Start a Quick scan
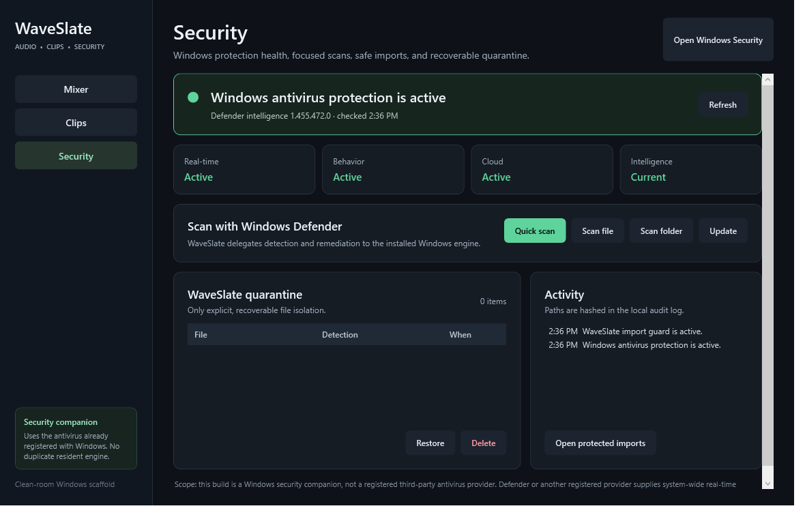This screenshot has height=532, width=805. tap(534, 231)
